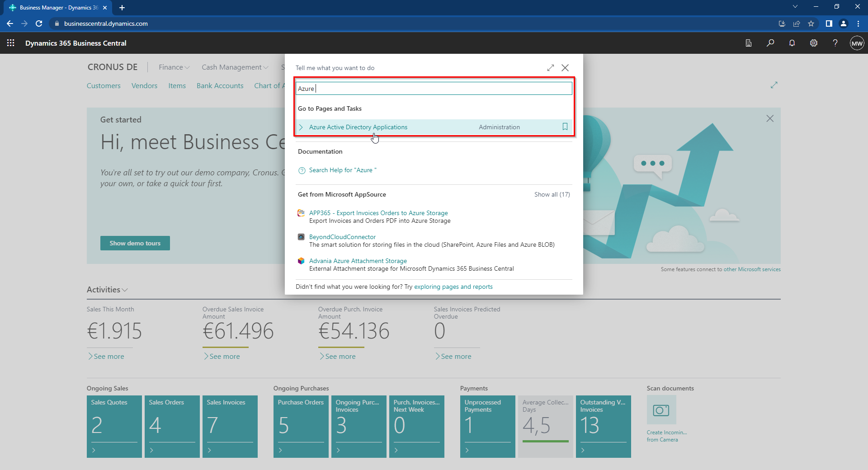Open the MW user account avatar
Viewport: 868px width, 470px height.
tap(857, 43)
